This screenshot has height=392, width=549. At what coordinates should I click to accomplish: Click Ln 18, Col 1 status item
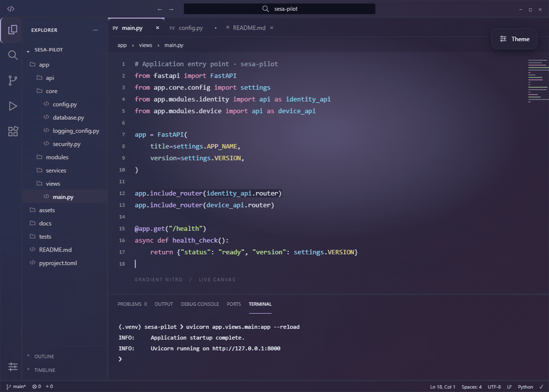[x=443, y=387]
